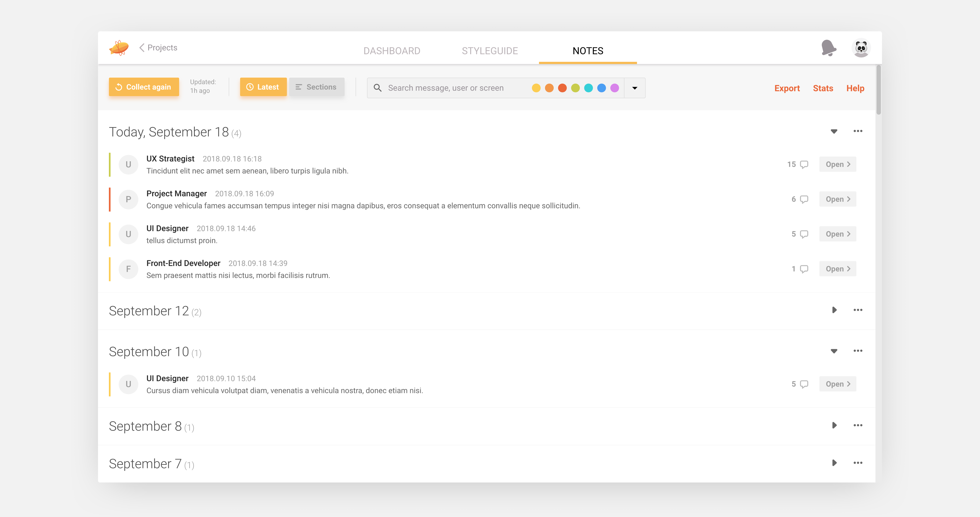View 1 comment on Front-End Developer note
The image size is (980, 517).
(x=800, y=269)
